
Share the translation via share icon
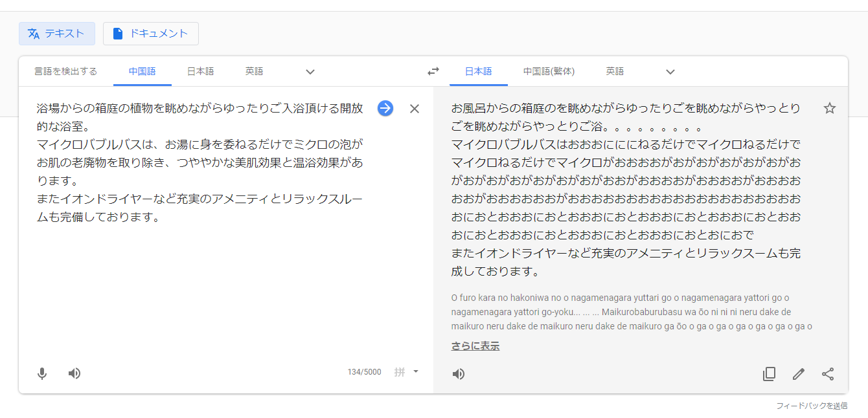(828, 374)
